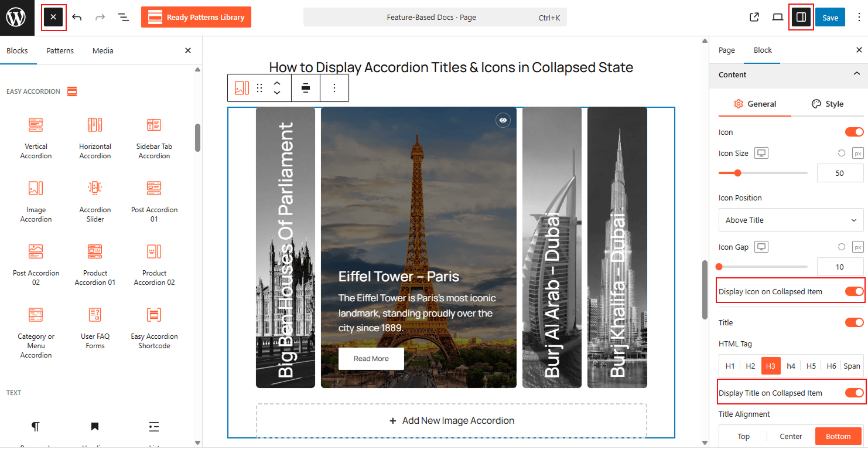Add an Accordion Slider block
This screenshot has width=868, height=449.
[x=94, y=201]
